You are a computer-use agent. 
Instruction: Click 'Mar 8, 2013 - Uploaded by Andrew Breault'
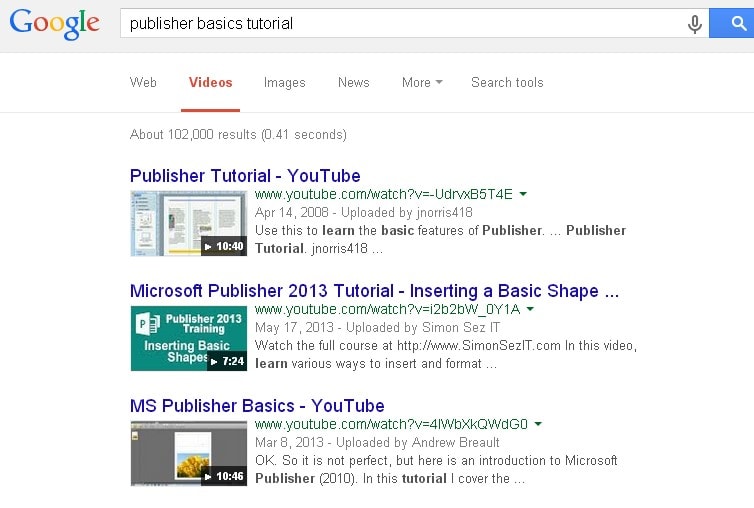[x=377, y=442]
